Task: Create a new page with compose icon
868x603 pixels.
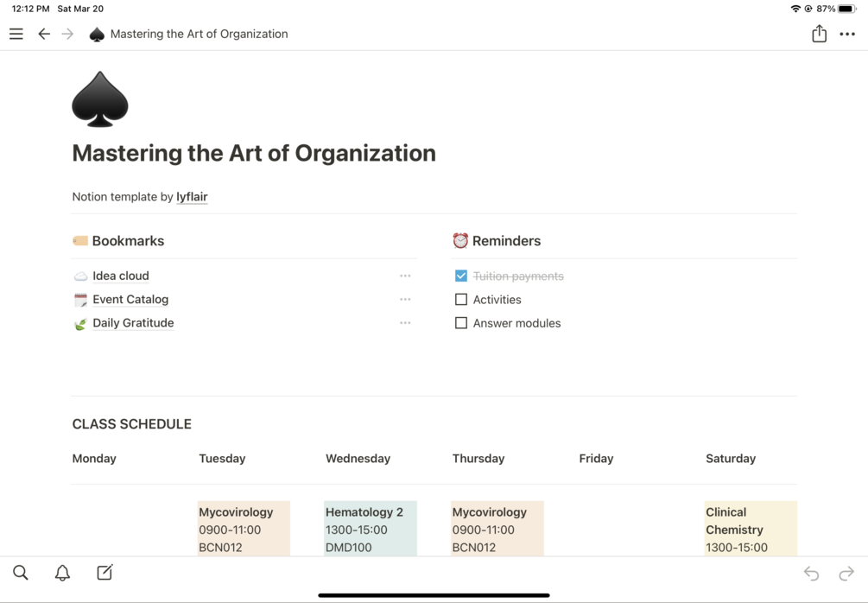Action: coord(105,573)
